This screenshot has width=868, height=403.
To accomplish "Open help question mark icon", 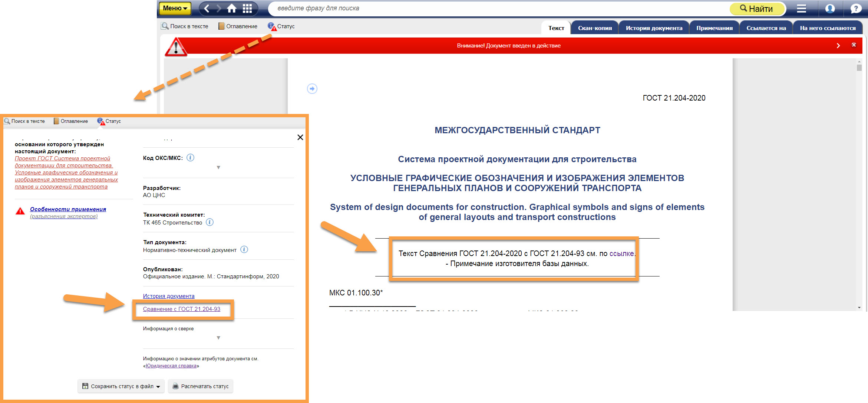I will 856,9.
